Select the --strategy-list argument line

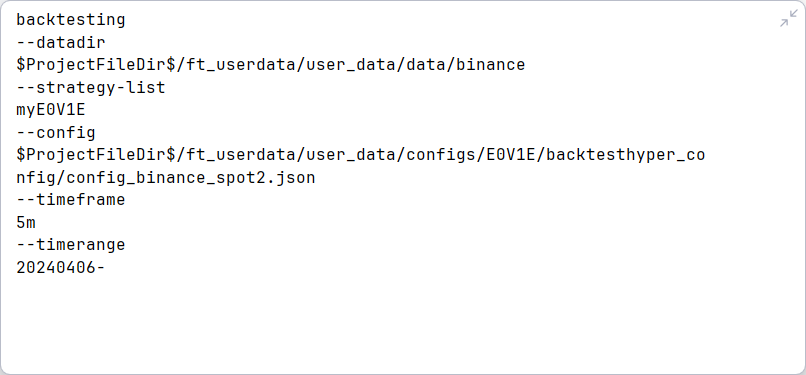click(91, 87)
